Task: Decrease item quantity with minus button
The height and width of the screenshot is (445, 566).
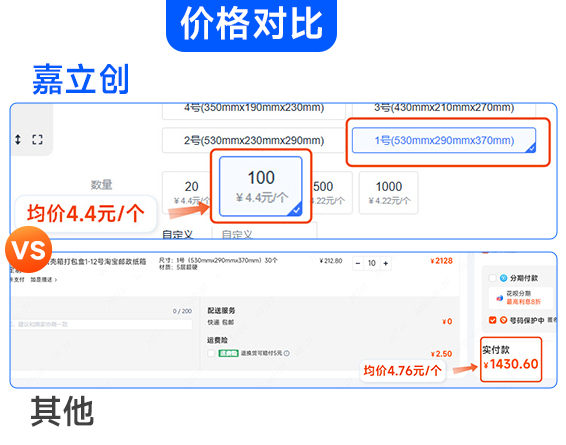Action: pos(358,263)
